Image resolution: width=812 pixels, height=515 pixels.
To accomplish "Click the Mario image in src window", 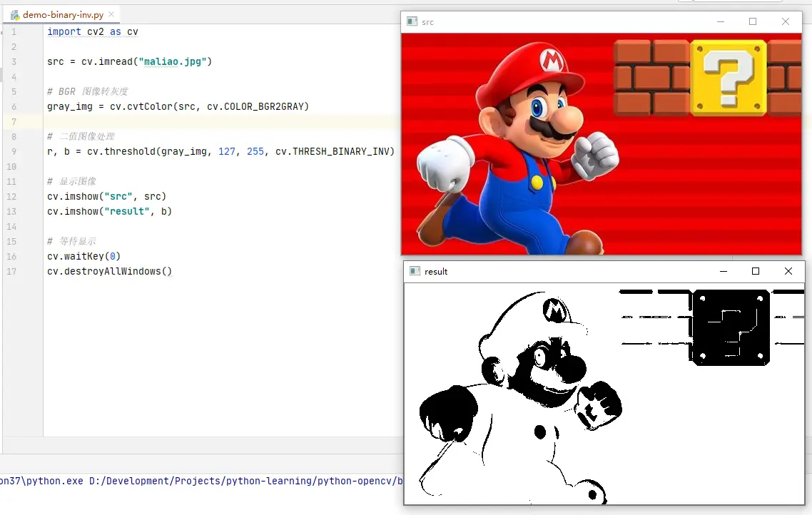I will [518, 150].
